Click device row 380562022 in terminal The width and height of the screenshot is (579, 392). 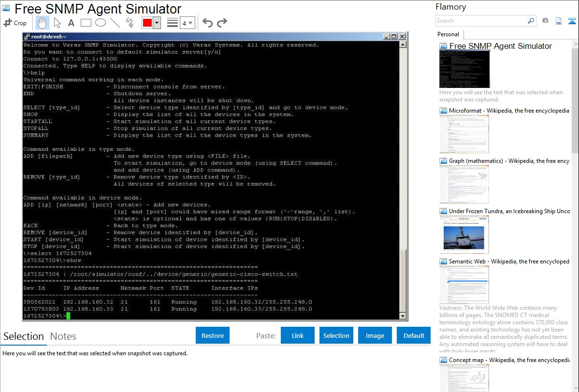coord(168,302)
